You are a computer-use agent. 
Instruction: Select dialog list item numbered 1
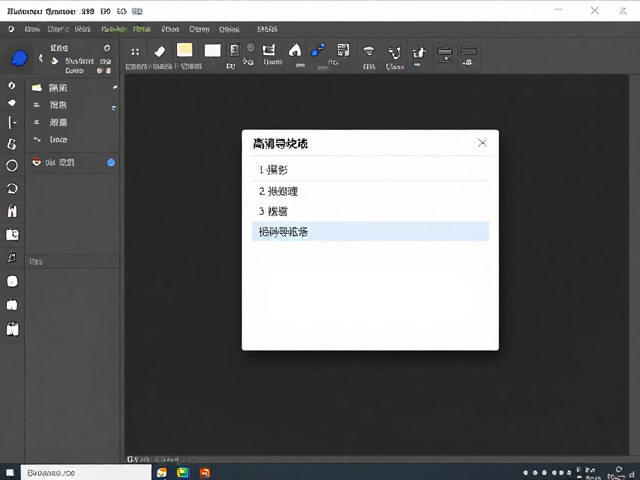[370, 170]
